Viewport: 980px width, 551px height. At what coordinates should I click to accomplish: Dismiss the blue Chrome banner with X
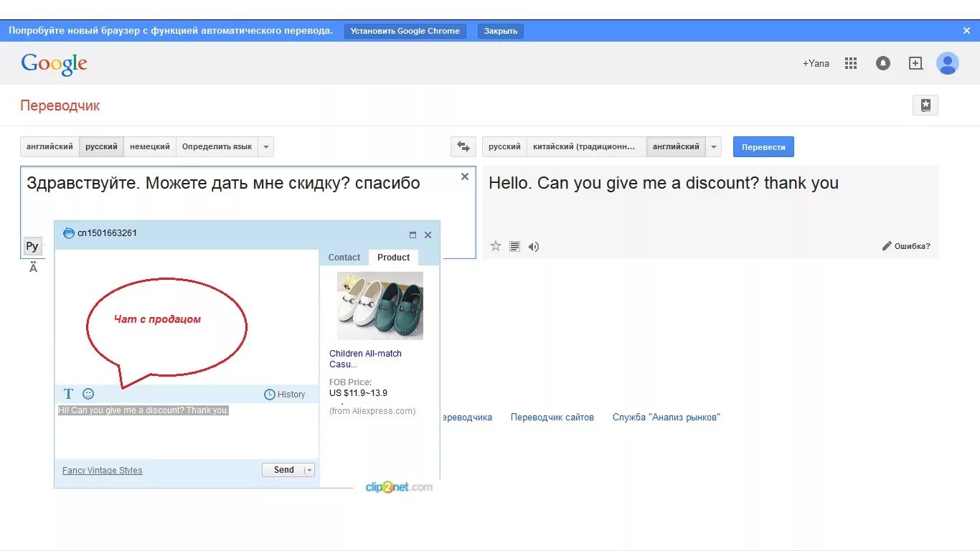click(x=966, y=30)
